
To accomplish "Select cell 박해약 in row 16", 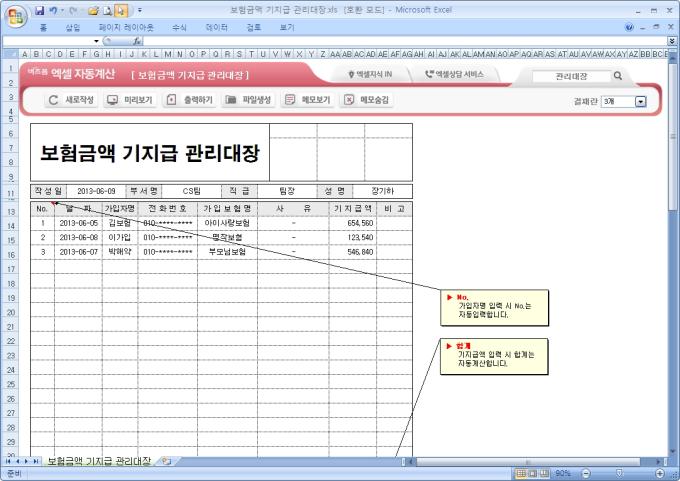I will (x=120, y=252).
